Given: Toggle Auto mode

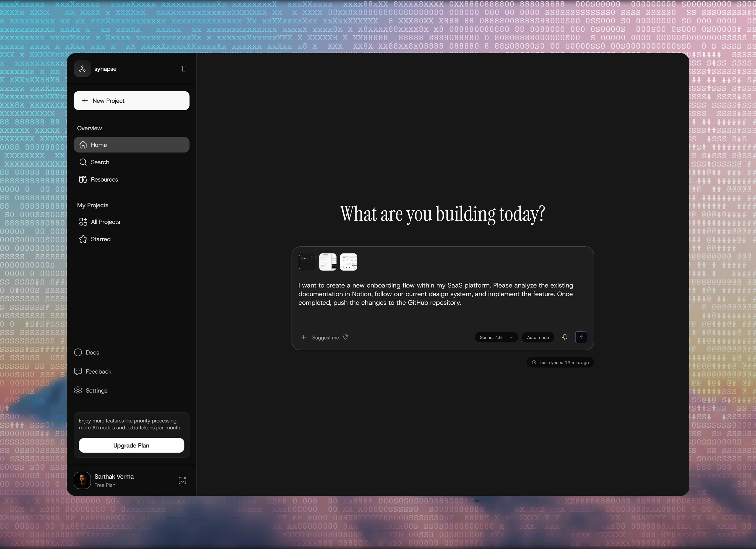Looking at the screenshot, I should [538, 337].
